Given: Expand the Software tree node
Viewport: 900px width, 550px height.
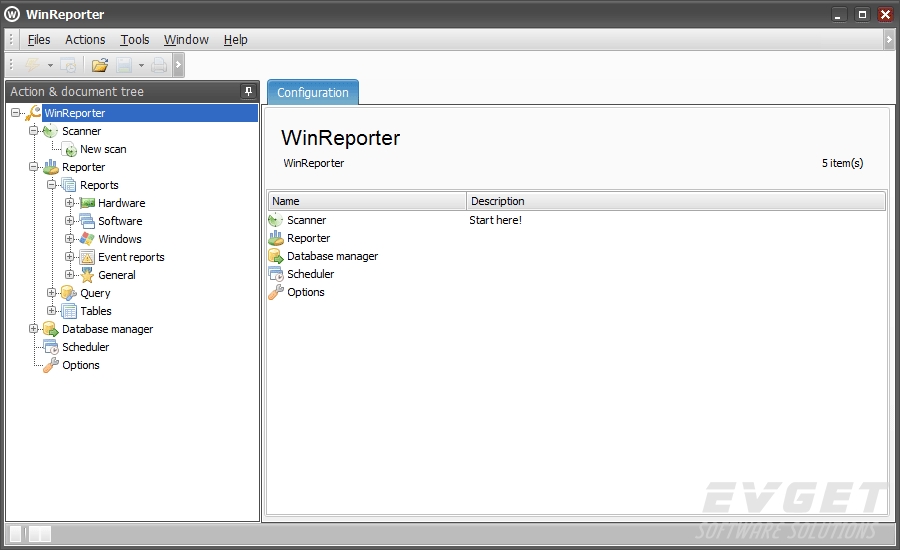Looking at the screenshot, I should [x=69, y=220].
